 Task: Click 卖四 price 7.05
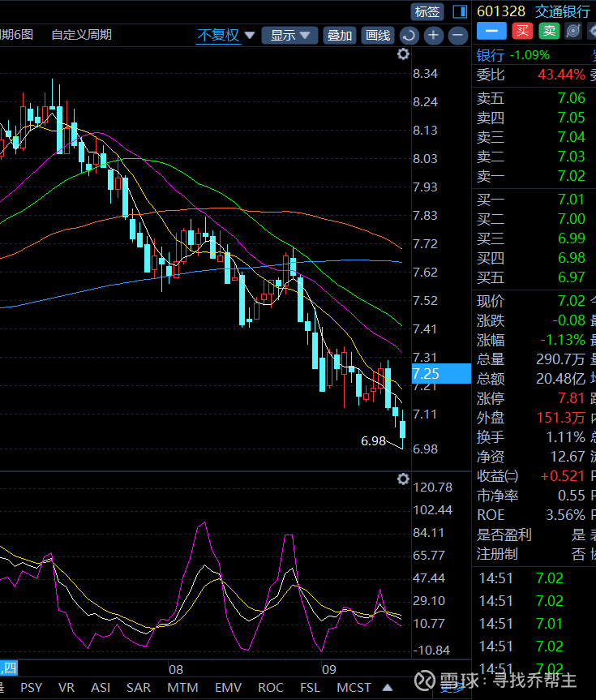tap(572, 118)
